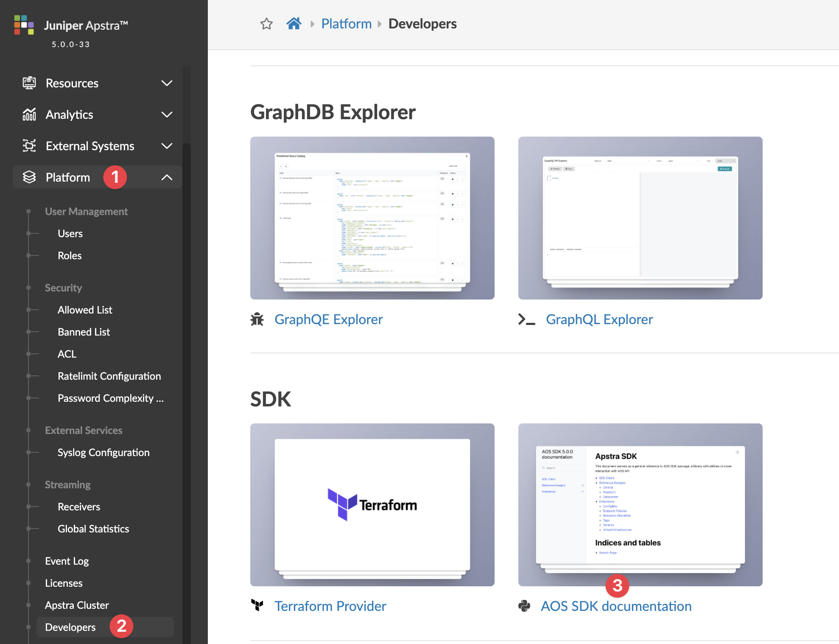Open the Users page in sidebar
Viewport: 839px width, 644px height.
pyautogui.click(x=70, y=234)
